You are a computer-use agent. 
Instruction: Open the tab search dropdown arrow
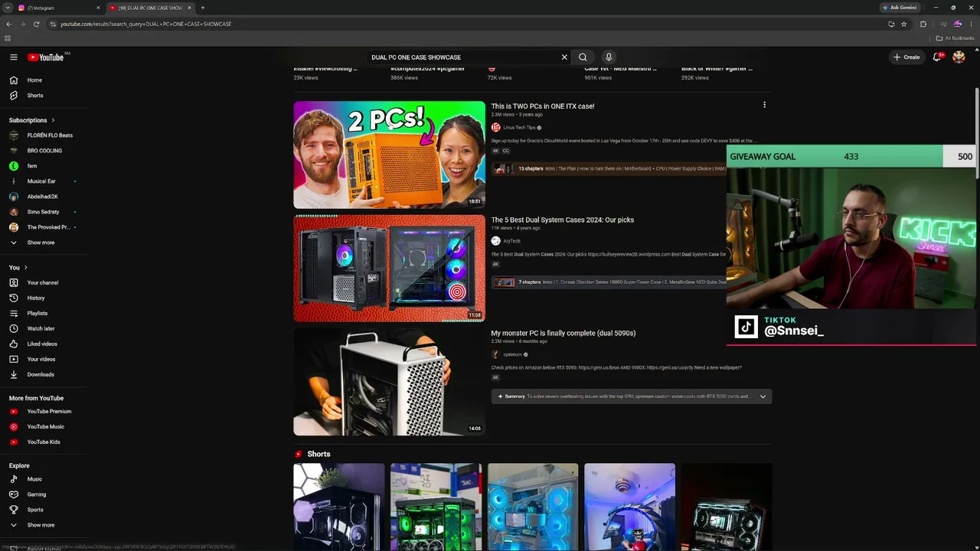(7, 8)
